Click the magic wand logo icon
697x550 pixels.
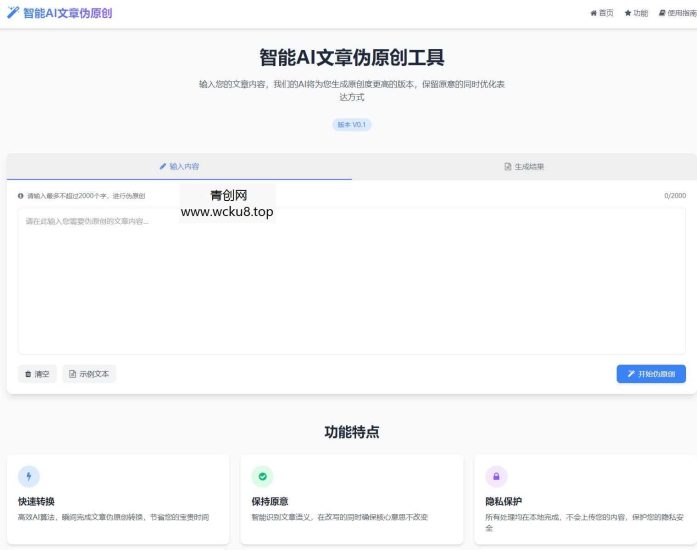point(13,12)
